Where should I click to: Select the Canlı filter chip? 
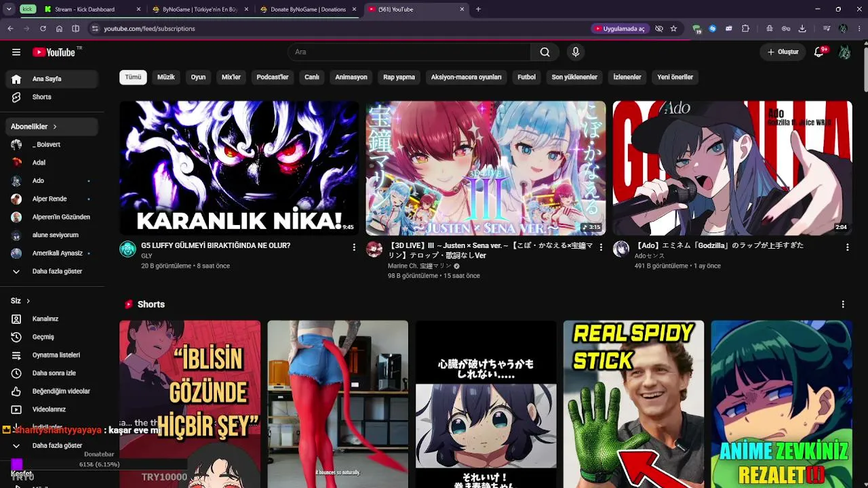[312, 77]
